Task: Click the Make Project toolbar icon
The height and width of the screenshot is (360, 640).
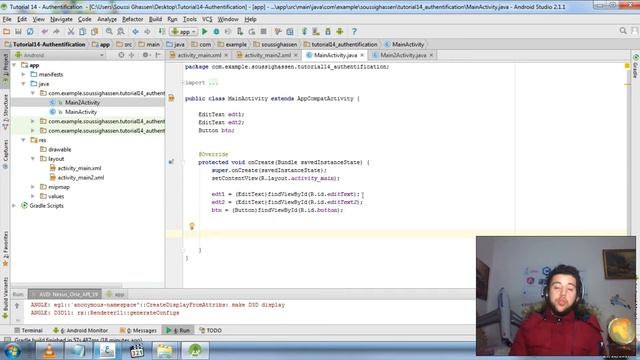Action: pyautogui.click(x=162, y=31)
